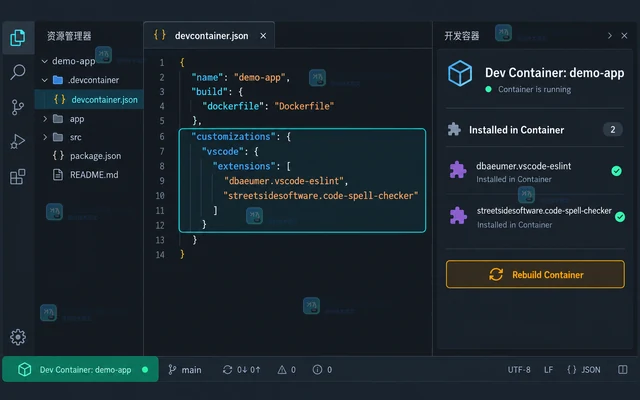The width and height of the screenshot is (640, 400).
Task: Click the warnings triangle in status bar
Action: tap(282, 370)
